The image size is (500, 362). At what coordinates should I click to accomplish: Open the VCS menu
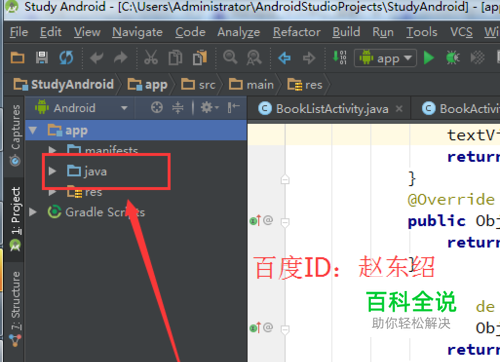click(x=461, y=32)
